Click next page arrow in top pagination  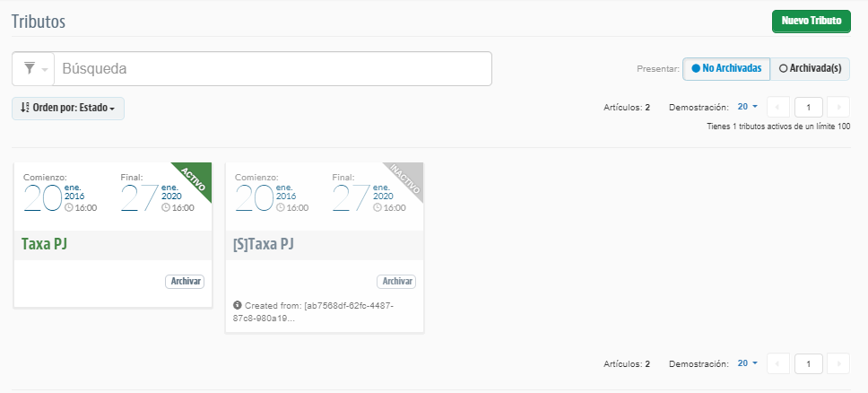click(x=838, y=107)
